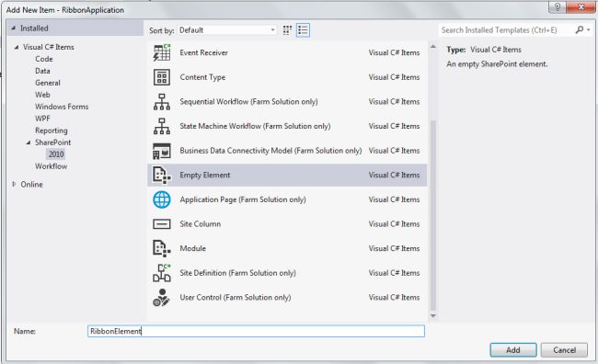The image size is (598, 364).
Task: Click the User Control template icon
Action: (x=162, y=297)
